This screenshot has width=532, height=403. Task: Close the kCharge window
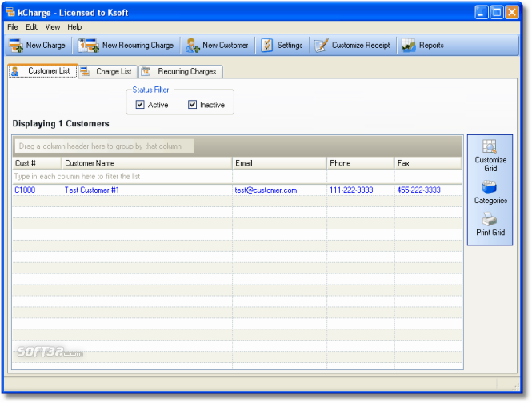(x=512, y=13)
